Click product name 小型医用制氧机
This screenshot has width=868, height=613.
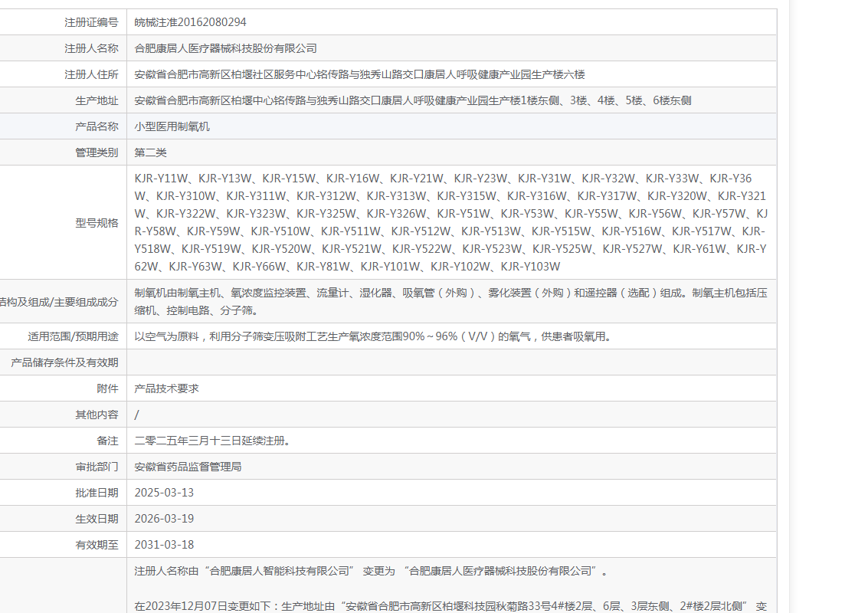click(x=172, y=126)
